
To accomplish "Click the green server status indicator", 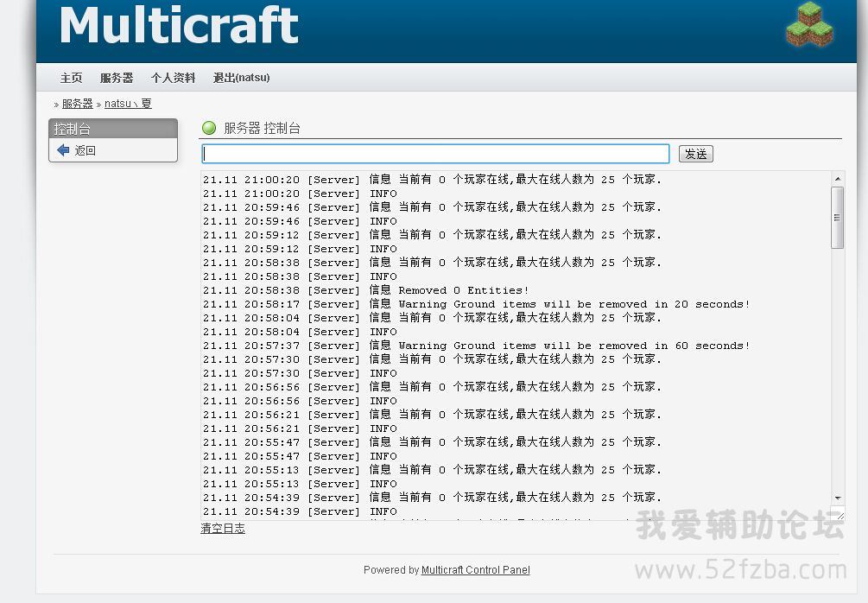I will (x=209, y=128).
